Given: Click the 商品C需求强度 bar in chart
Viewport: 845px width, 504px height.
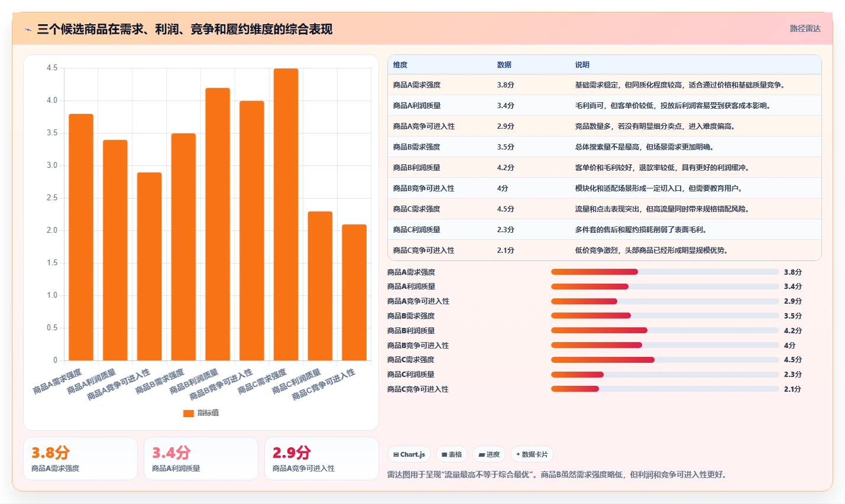Looking at the screenshot, I should [286, 214].
